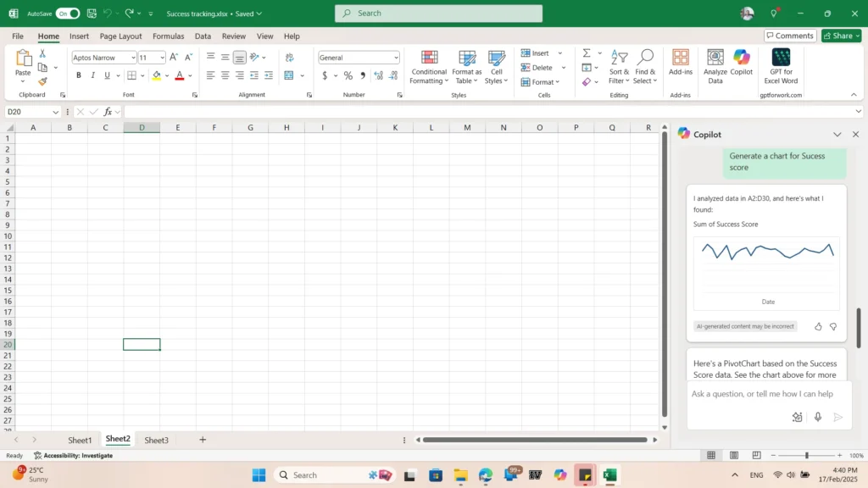Apply Italic formatting
Image resolution: width=868 pixels, height=488 pixels.
coord(92,75)
